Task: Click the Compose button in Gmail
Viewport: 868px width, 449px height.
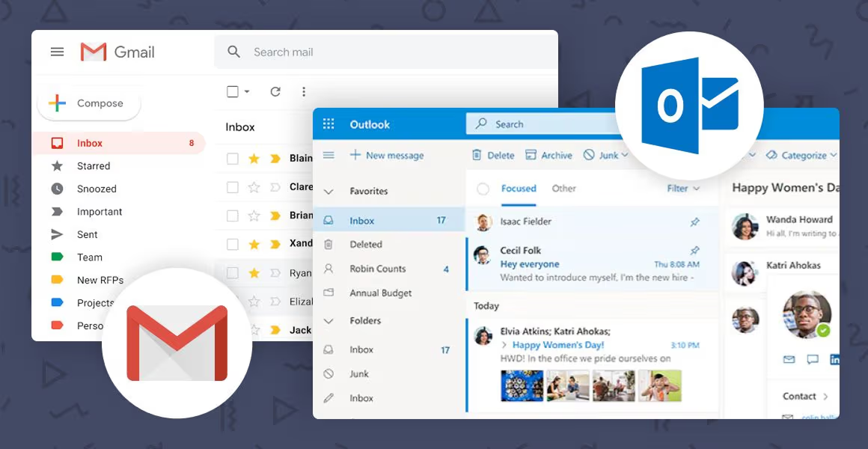Action: pos(88,103)
